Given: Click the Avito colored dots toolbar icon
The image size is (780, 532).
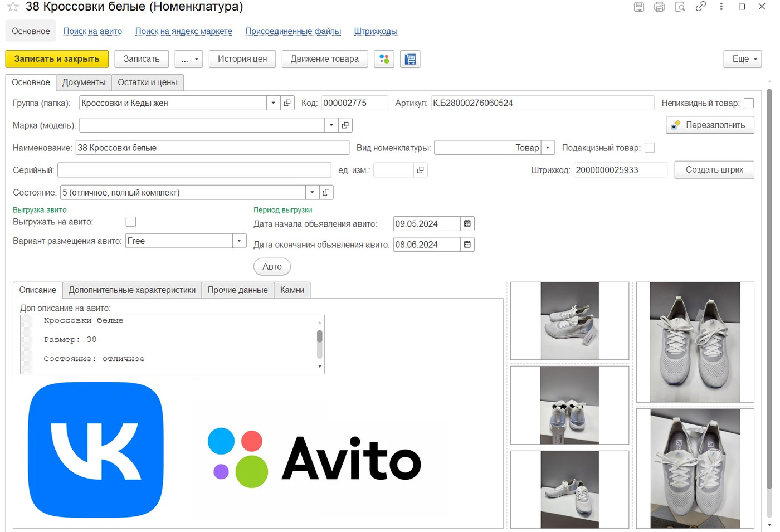Looking at the screenshot, I should 384,59.
